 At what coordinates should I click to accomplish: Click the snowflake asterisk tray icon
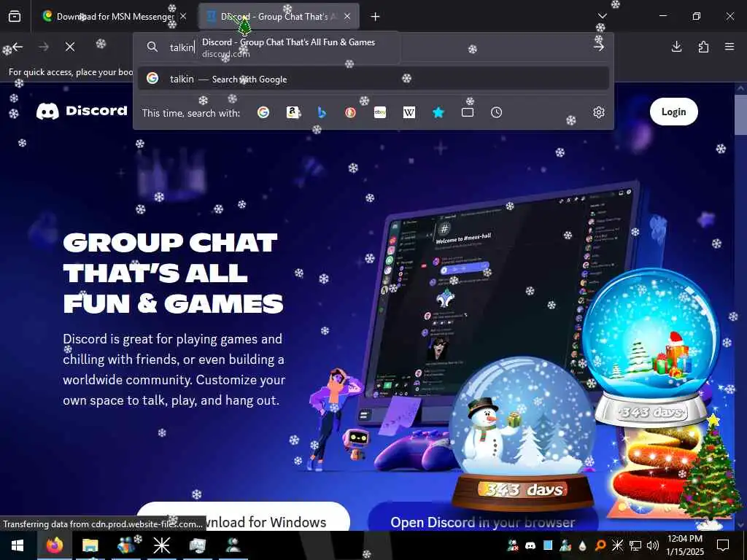click(617, 545)
